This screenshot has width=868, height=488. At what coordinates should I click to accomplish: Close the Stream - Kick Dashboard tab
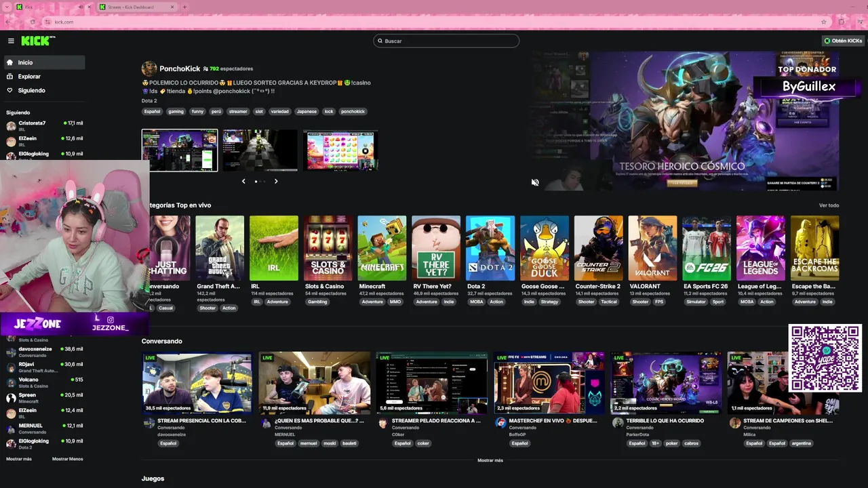click(x=172, y=7)
